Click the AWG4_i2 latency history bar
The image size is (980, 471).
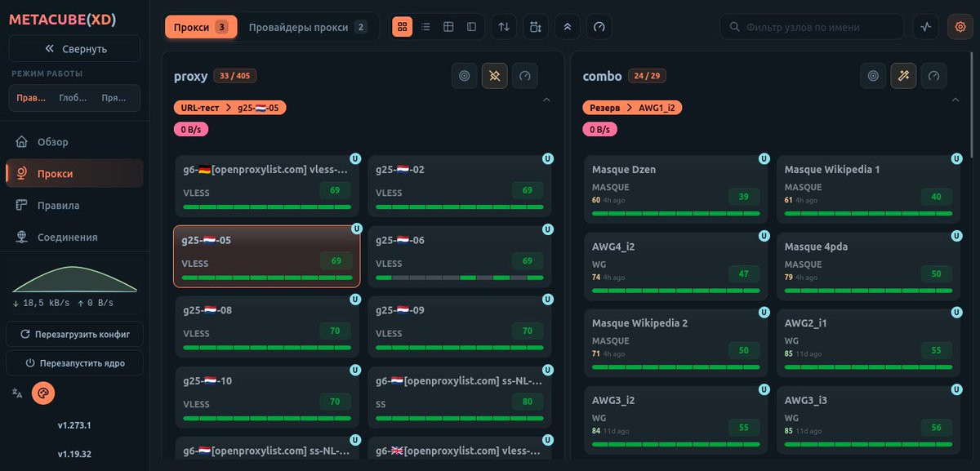click(676, 291)
